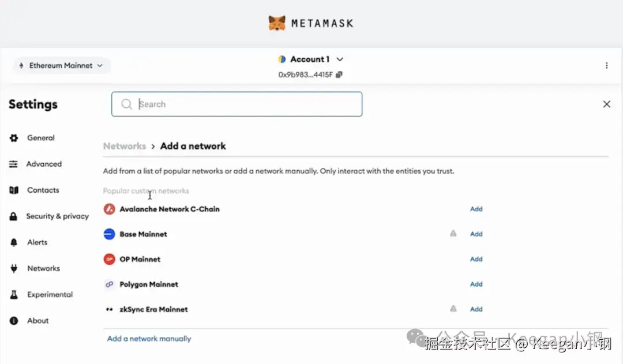
Task: Add the Polygon Mainnet network
Action: [476, 284]
